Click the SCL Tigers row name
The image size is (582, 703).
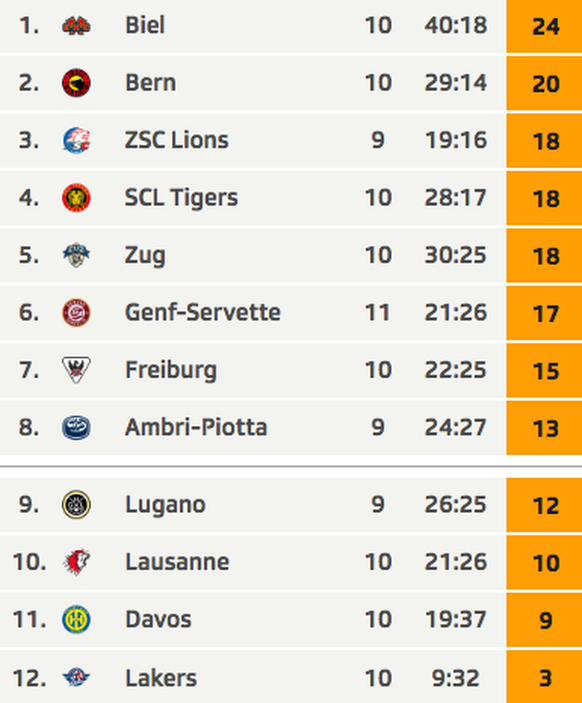pyautogui.click(x=181, y=199)
